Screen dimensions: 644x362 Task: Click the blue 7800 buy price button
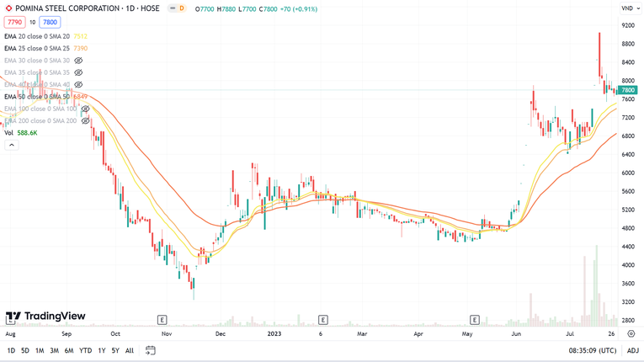click(x=50, y=23)
